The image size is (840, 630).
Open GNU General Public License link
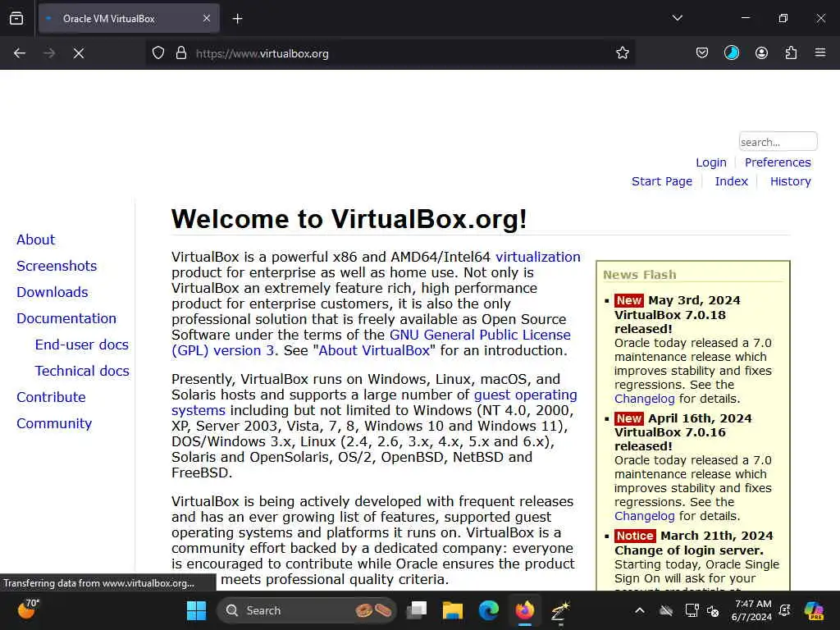(x=480, y=335)
